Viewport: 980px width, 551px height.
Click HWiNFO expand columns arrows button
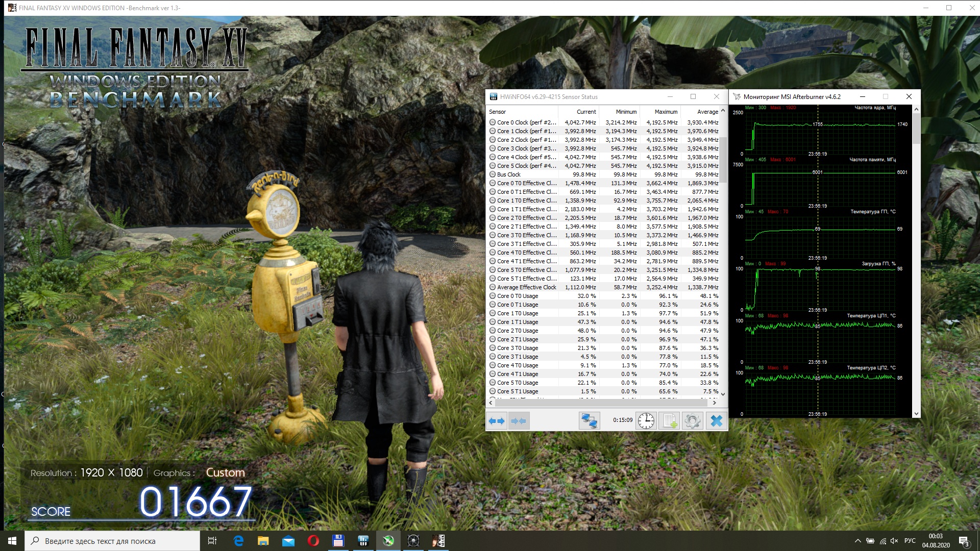point(496,421)
